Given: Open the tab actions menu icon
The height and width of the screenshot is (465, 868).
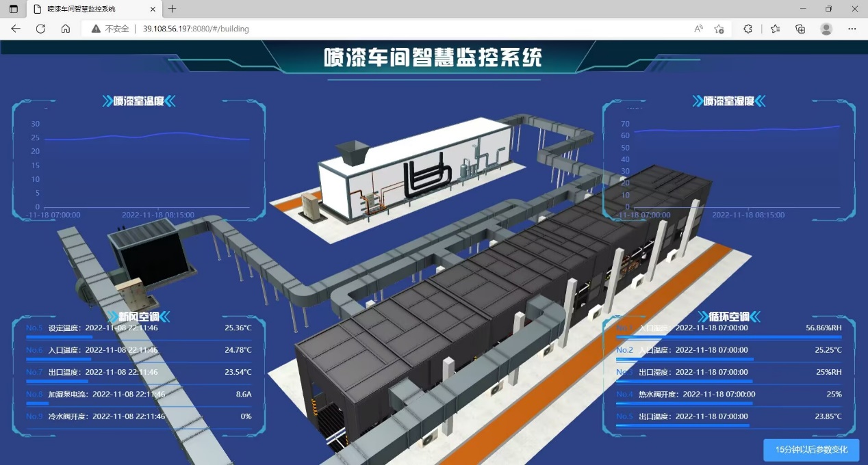Looking at the screenshot, I should (14, 9).
